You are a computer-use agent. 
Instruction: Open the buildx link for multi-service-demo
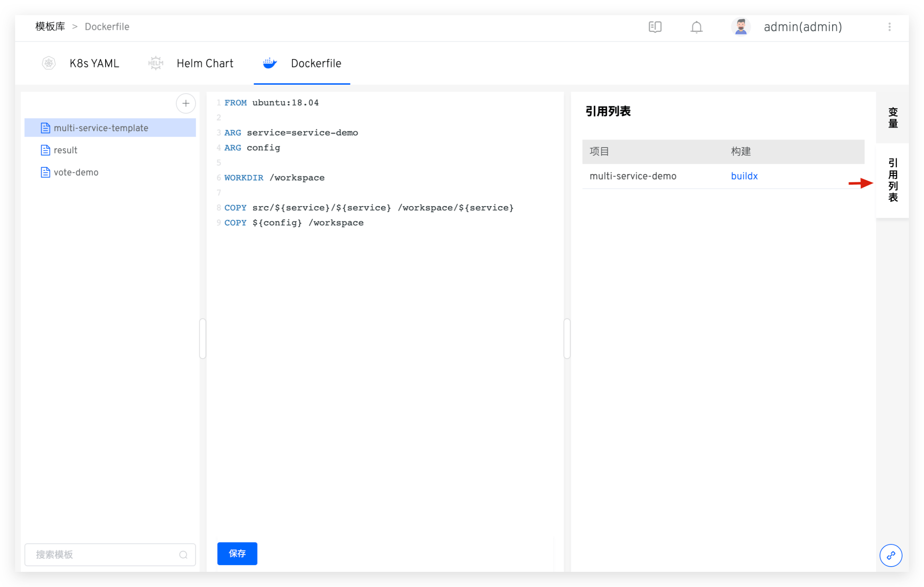[x=744, y=176]
